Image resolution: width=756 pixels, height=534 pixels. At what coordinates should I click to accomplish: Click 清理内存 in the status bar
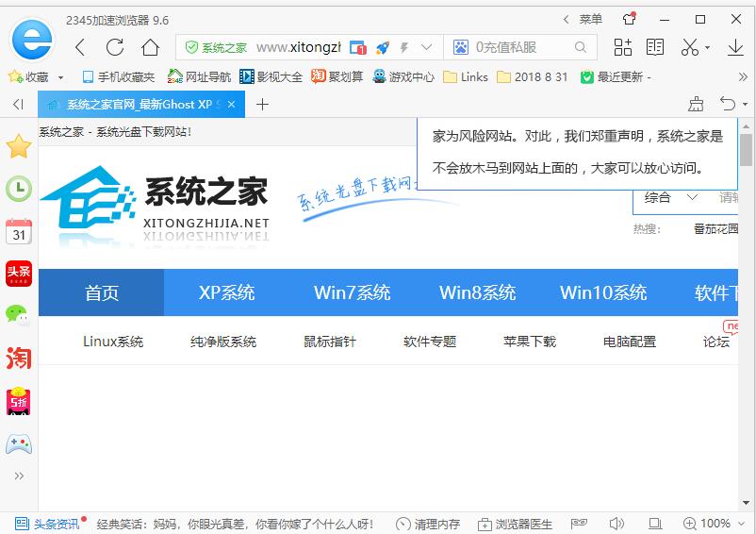click(x=428, y=524)
